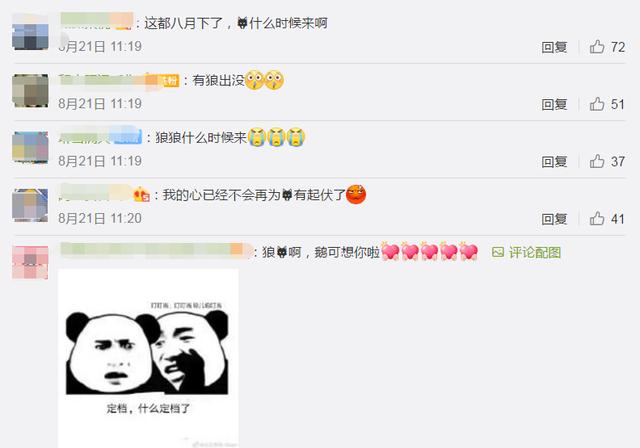Reply to the 这都八月下了 comment
This screenshot has width=640, height=448.
pos(554,47)
